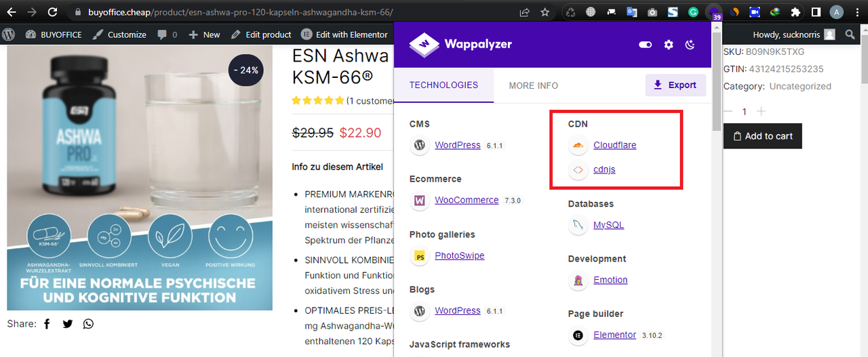The width and height of the screenshot is (868, 357).
Task: Go back with browser back arrow
Action: (12, 12)
